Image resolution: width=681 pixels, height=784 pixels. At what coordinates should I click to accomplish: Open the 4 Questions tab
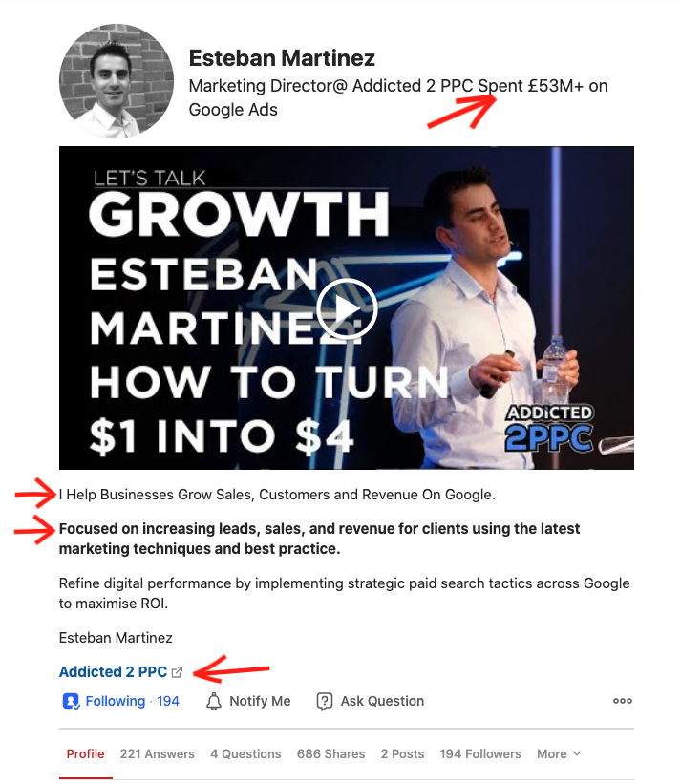(245, 753)
